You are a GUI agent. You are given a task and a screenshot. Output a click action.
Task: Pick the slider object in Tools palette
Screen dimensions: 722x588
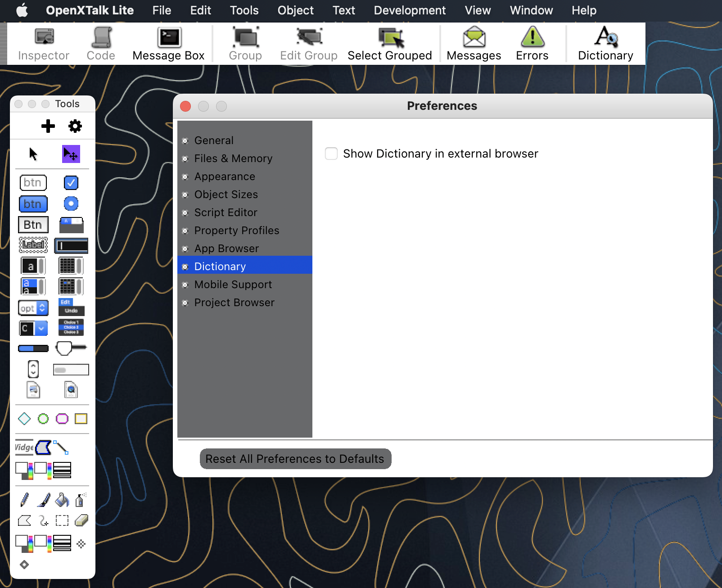click(x=71, y=348)
